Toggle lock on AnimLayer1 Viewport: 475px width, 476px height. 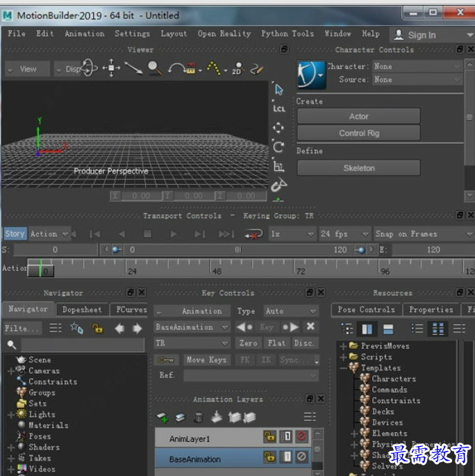(x=269, y=436)
